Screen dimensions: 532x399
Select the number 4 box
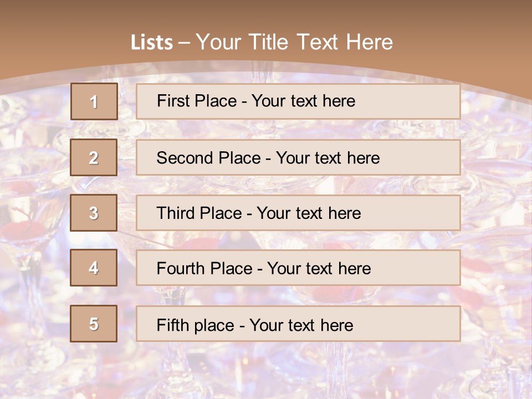[94, 268]
